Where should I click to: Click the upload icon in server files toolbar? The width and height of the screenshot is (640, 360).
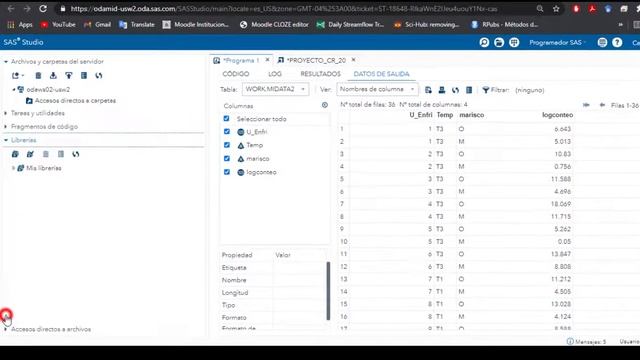click(69, 76)
